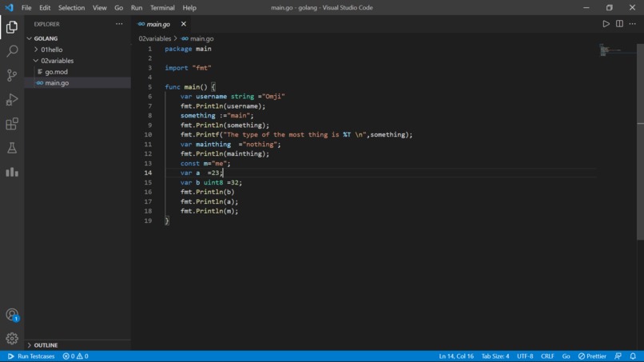Collapse the 02variables folder

78,61
